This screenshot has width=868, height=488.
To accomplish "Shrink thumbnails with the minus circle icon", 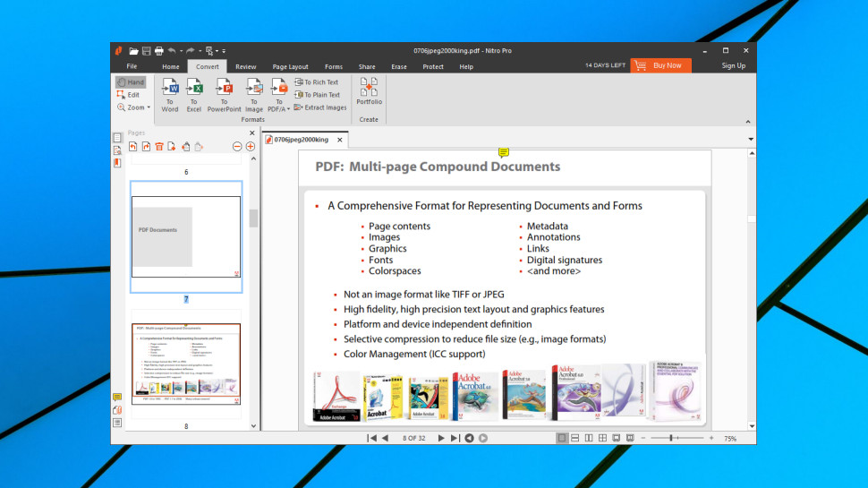I will tap(237, 147).
